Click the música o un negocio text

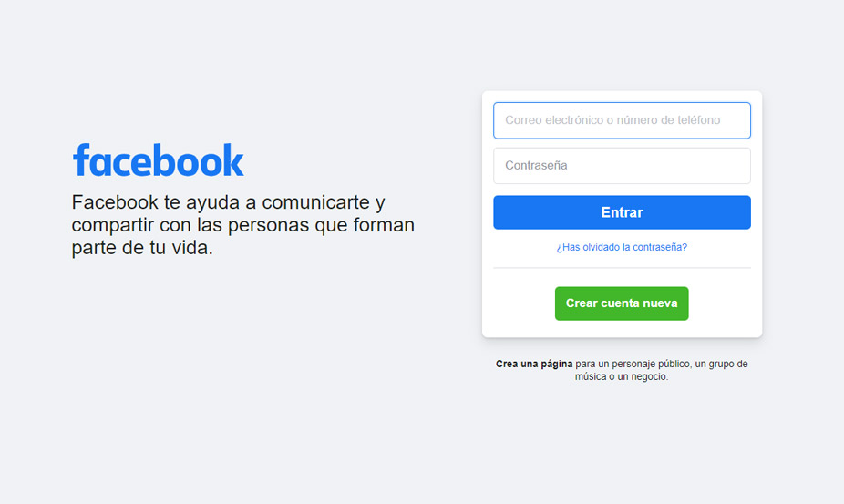(x=622, y=376)
